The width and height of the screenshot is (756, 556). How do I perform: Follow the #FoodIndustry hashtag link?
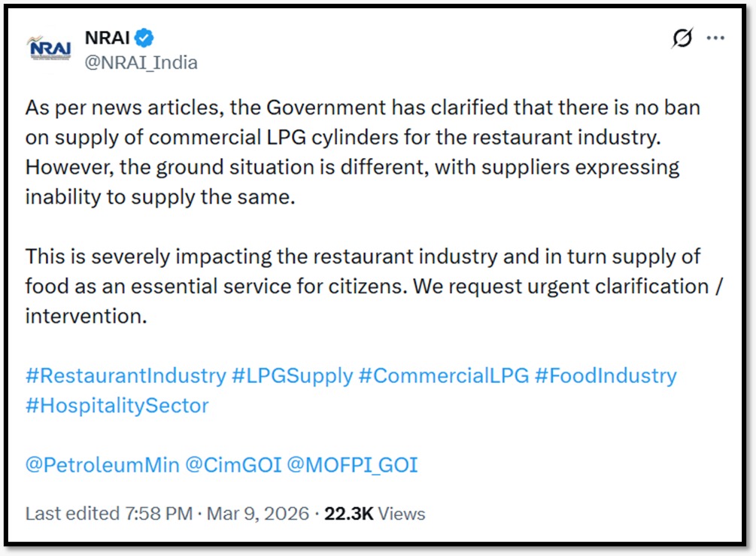click(606, 375)
